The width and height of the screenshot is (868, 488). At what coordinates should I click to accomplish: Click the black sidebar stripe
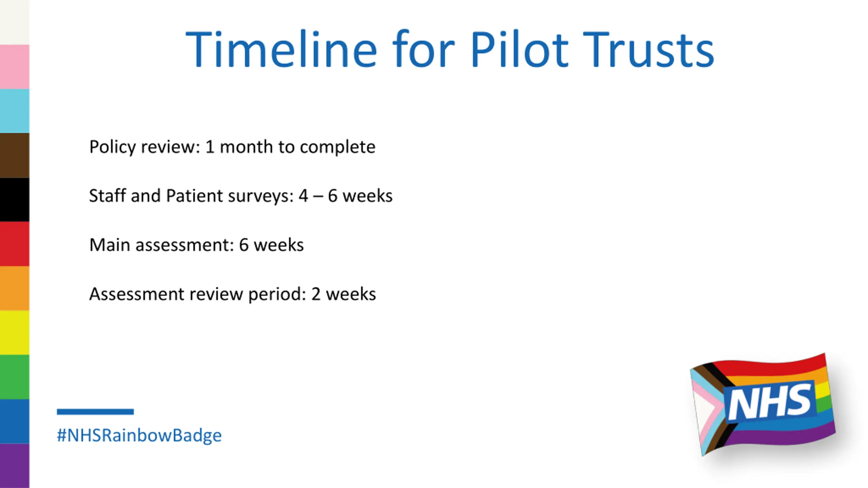(15, 200)
